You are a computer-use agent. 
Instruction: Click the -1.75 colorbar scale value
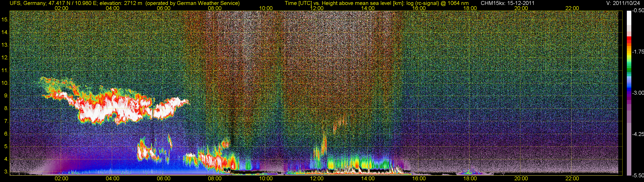point(638,52)
